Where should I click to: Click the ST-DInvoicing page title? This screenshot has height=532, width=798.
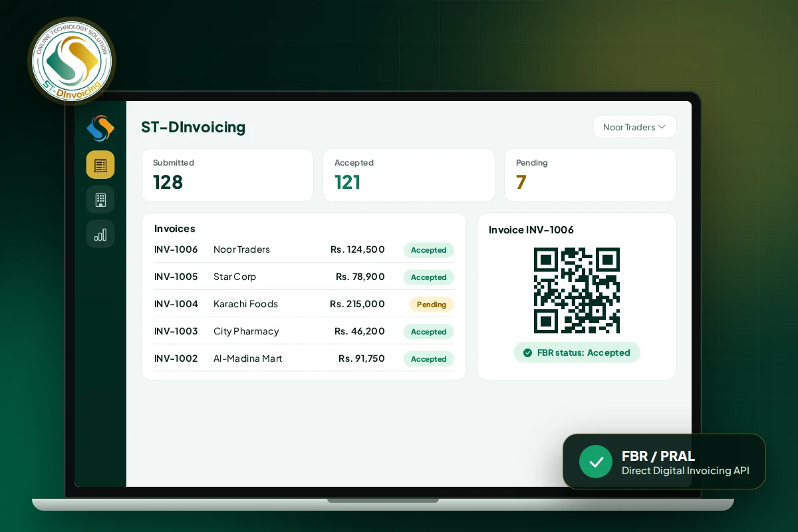[x=194, y=127]
